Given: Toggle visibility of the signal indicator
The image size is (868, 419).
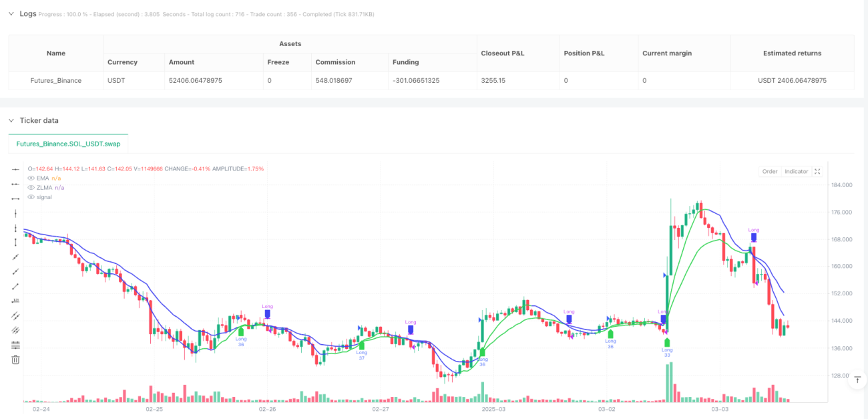Looking at the screenshot, I should (30, 197).
